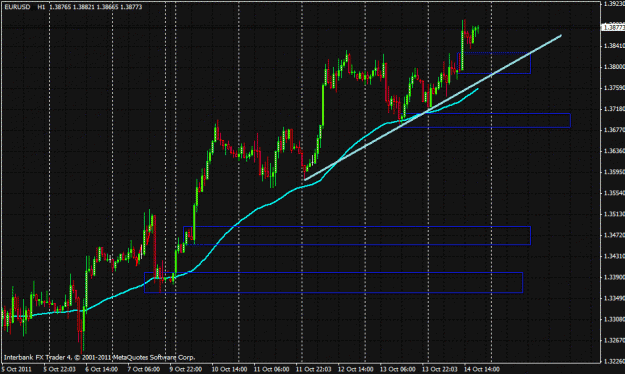Screen dimensions: 625x374
Task: Click the 1.38410 price level label
Action: pos(614,46)
